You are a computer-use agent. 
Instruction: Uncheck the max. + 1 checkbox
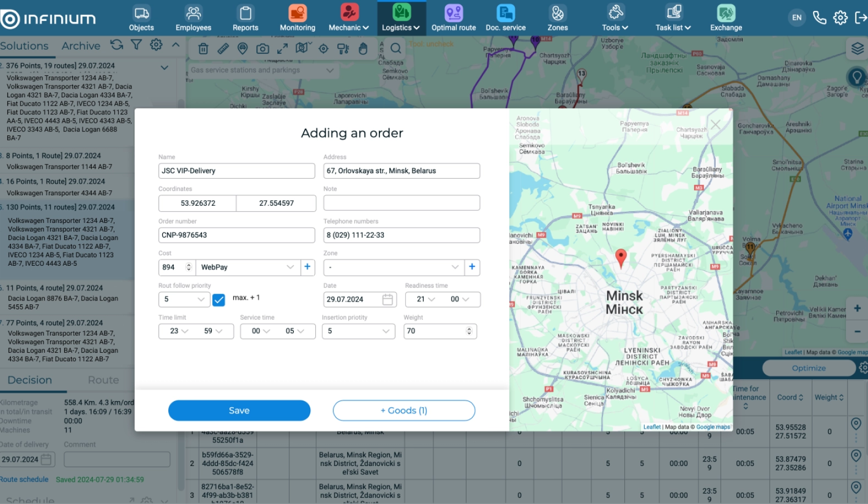tap(218, 300)
